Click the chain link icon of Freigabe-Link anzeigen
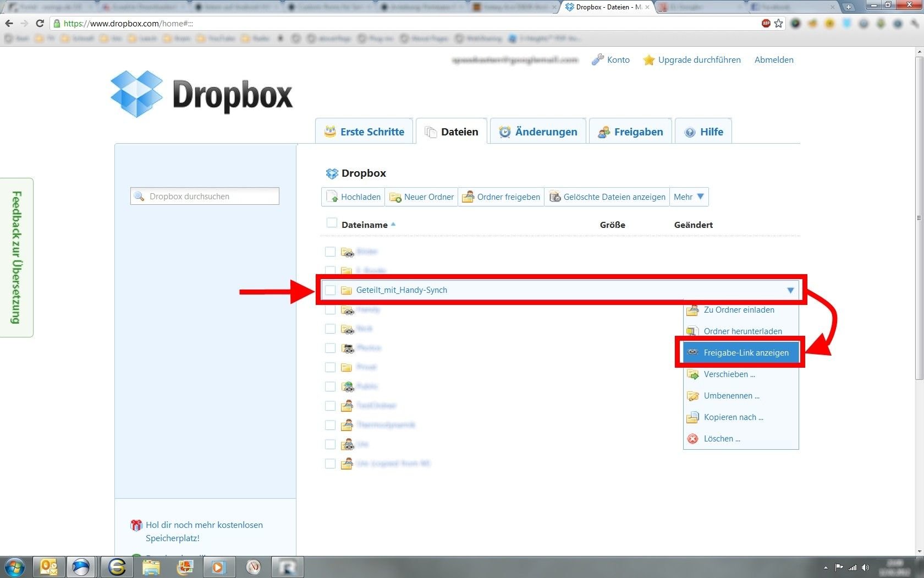The width and height of the screenshot is (924, 578). (x=693, y=352)
